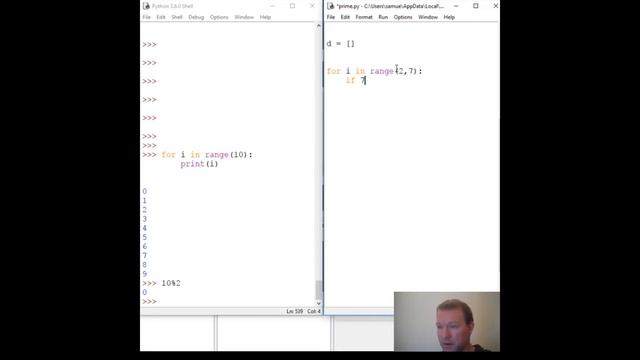Open Format menu in prime.py editor
Image resolution: width=640 pixels, height=360 pixels.
[364, 17]
